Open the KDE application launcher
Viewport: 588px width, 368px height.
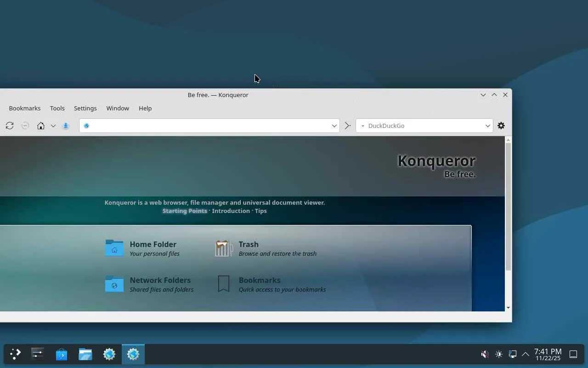pyautogui.click(x=16, y=354)
